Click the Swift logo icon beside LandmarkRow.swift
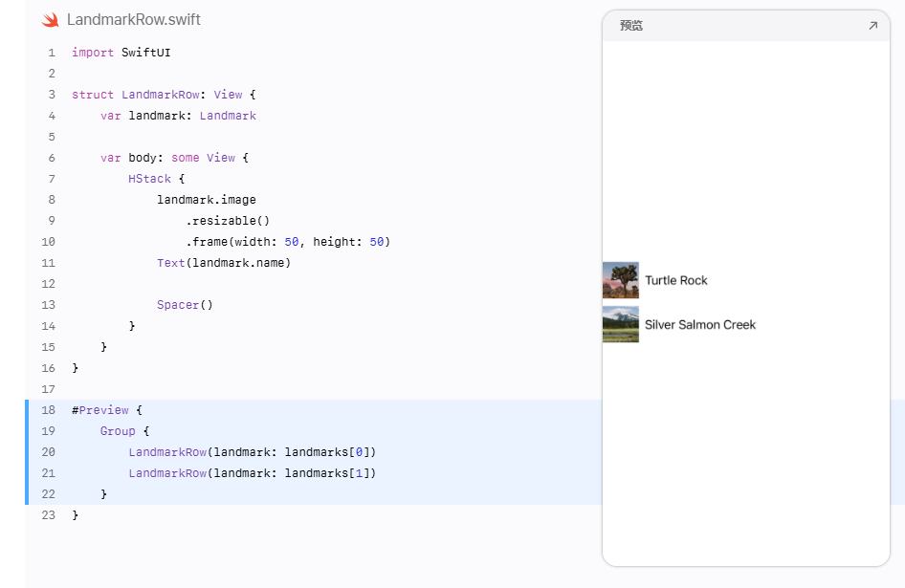 [50, 20]
